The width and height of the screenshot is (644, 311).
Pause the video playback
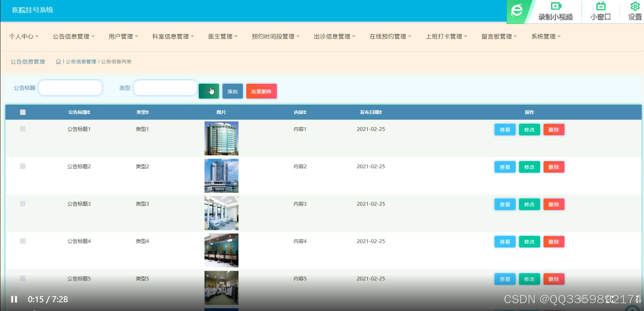click(x=14, y=299)
